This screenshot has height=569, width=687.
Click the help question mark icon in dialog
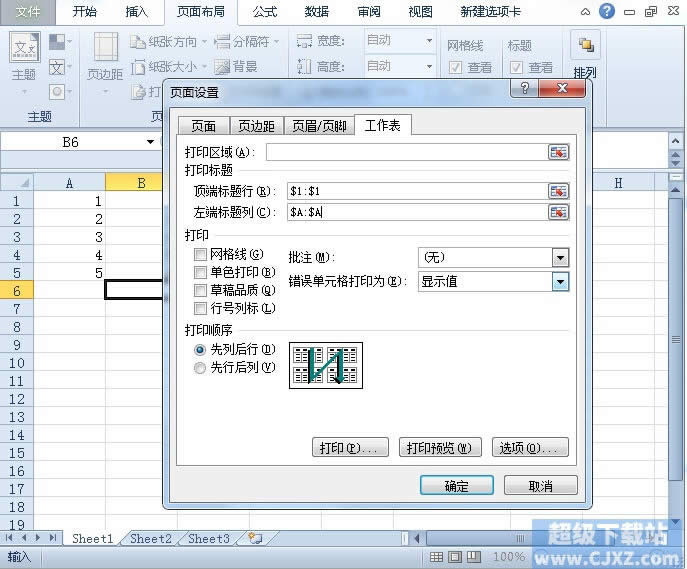[x=524, y=89]
